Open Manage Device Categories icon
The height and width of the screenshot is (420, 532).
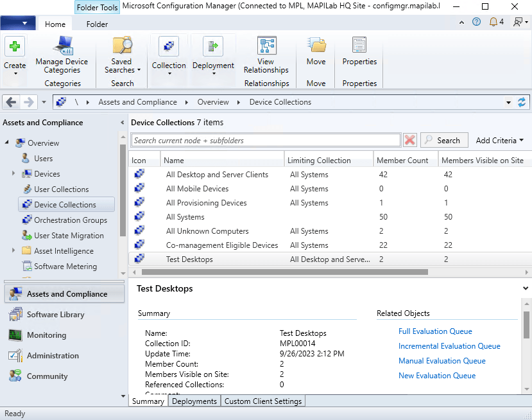click(x=63, y=46)
